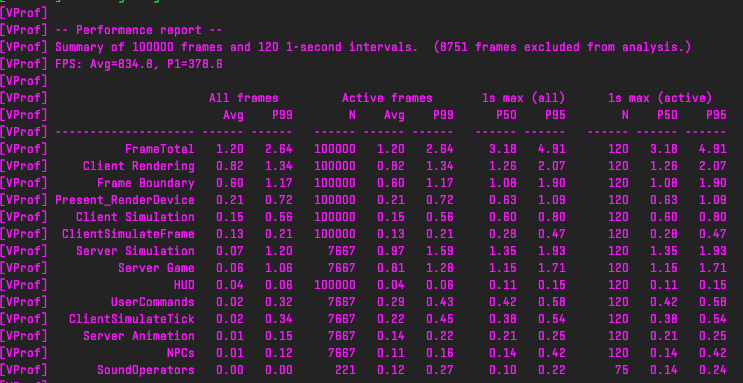Click the "Active frames" column group header

click(387, 98)
